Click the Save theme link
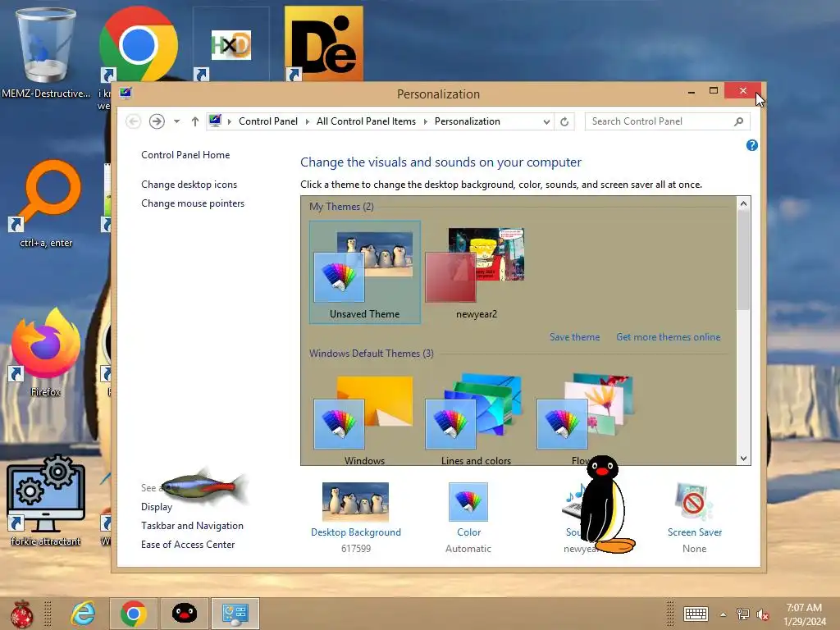The image size is (840, 630). (x=574, y=337)
